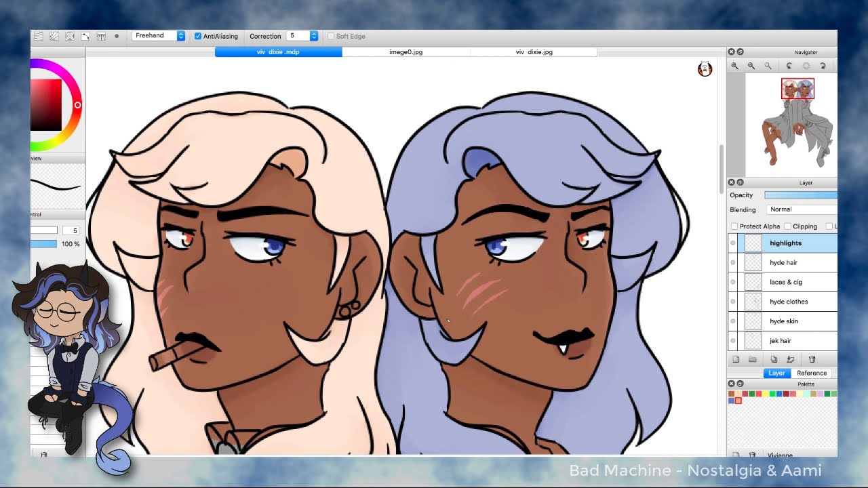The width and height of the screenshot is (868, 488).
Task: Merge layer down icon
Action: coord(790,359)
